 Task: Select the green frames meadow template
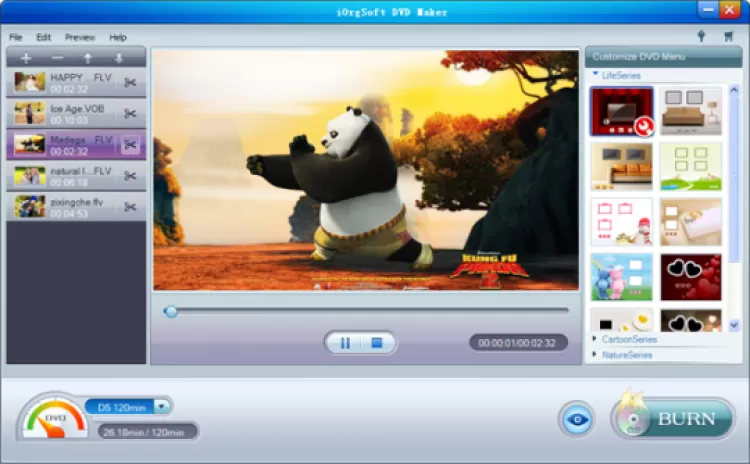(x=691, y=166)
